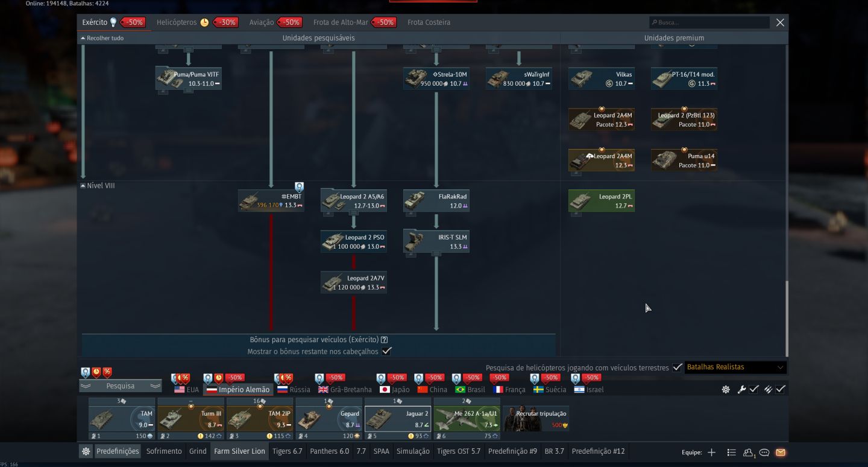Open the list icon right of the Equipe plus
This screenshot has width=868, height=467.
[x=731, y=453]
